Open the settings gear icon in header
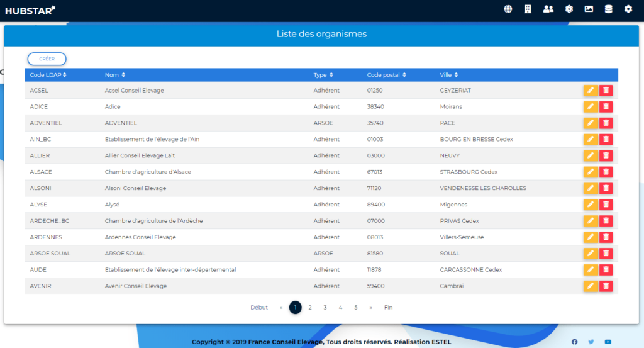The image size is (644, 348). (x=628, y=9)
